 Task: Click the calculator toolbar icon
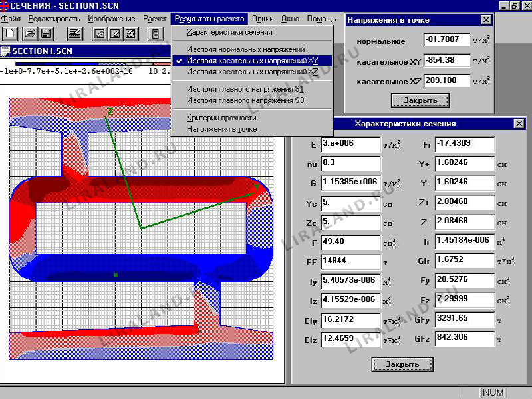pyautogui.click(x=155, y=33)
